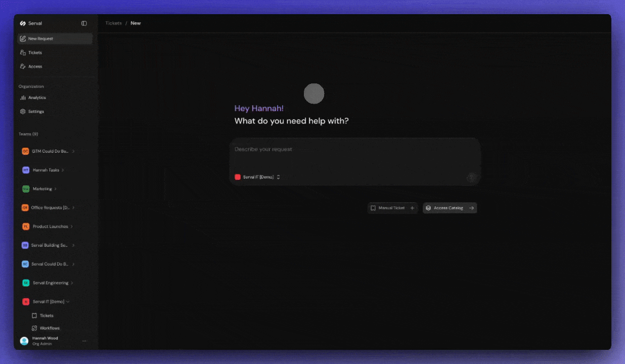Expand the Hannah Tasks team

(x=63, y=170)
